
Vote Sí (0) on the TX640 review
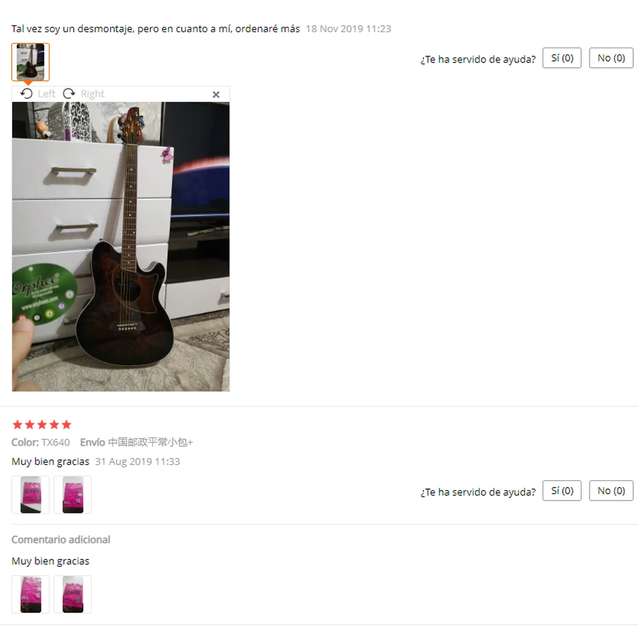[562, 490]
